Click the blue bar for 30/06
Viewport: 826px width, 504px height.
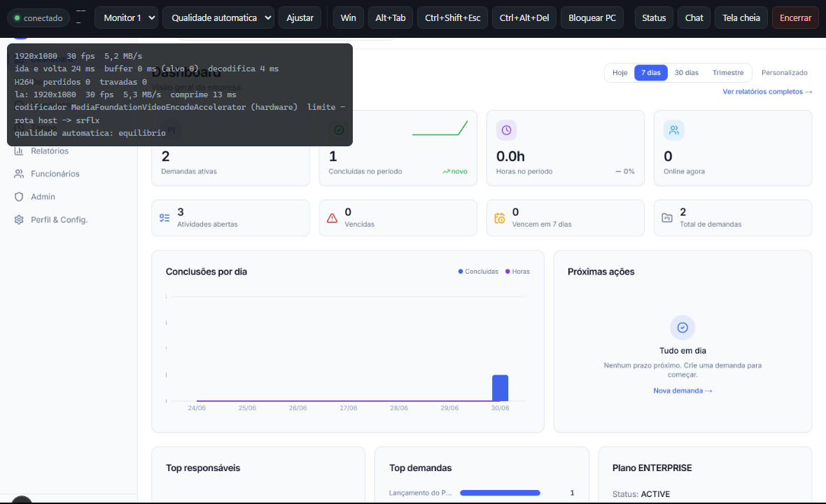tap(500, 388)
